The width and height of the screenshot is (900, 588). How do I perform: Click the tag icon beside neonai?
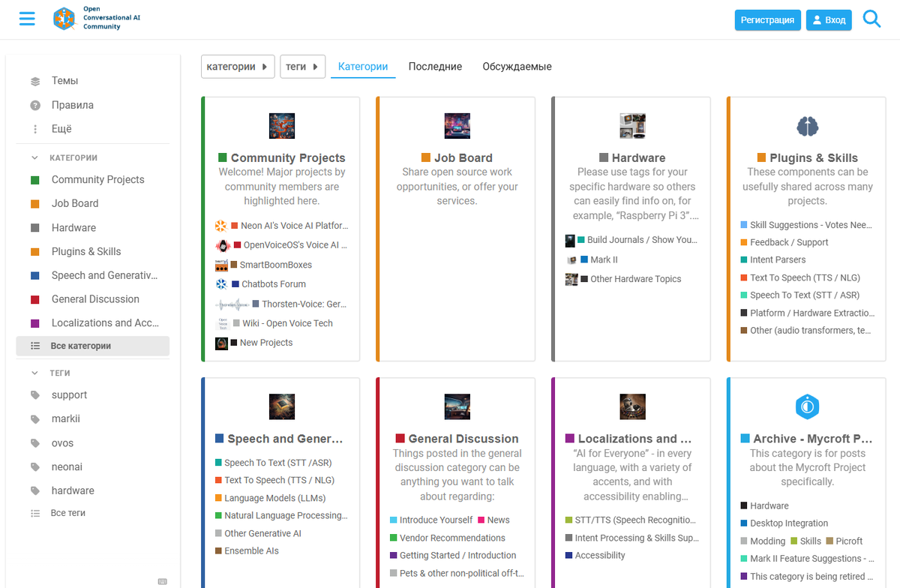35,466
